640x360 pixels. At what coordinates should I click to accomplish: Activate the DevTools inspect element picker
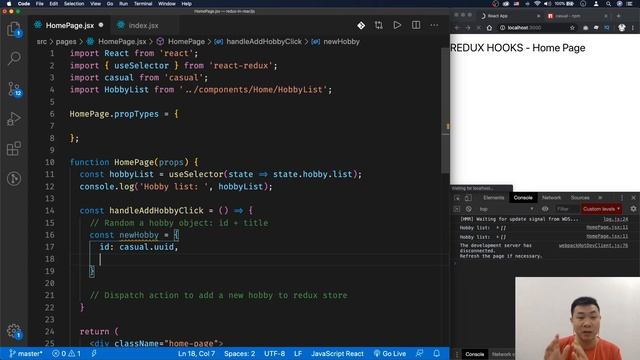457,198
